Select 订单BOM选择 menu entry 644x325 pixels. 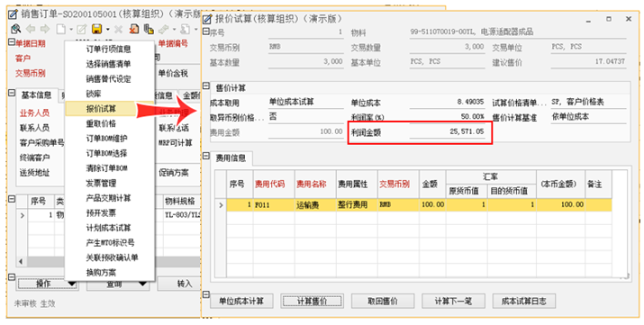pyautogui.click(x=110, y=153)
